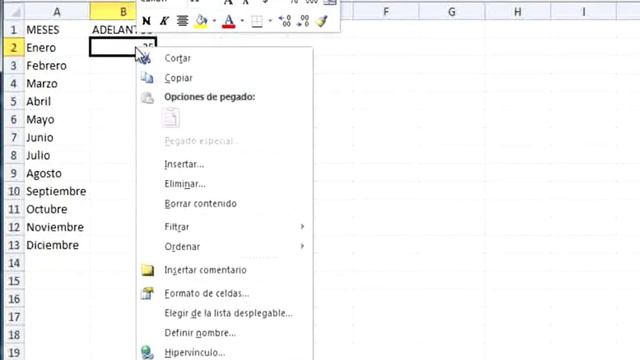640x360 pixels.
Task: Choose Eliminar... from the context menu
Action: coord(185,184)
